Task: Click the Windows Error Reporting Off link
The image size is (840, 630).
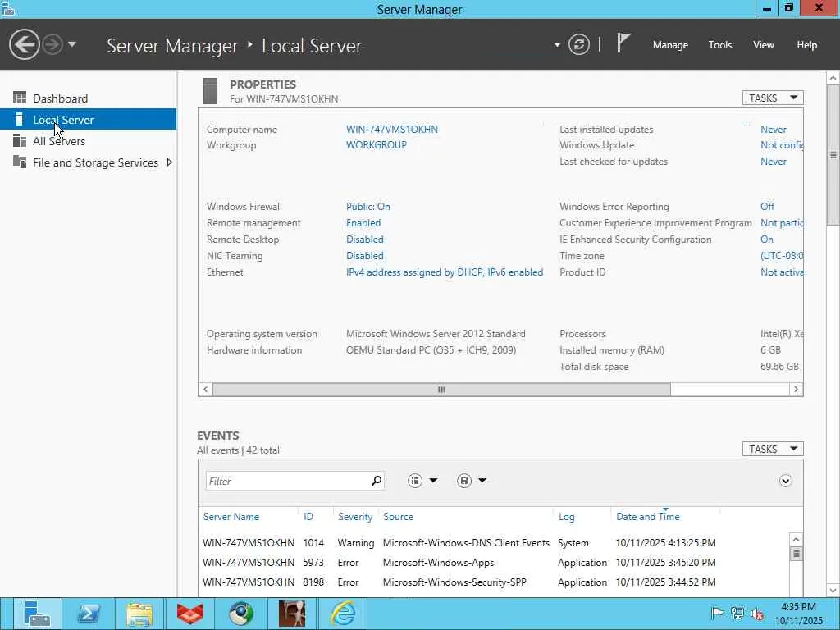Action: [x=767, y=206]
